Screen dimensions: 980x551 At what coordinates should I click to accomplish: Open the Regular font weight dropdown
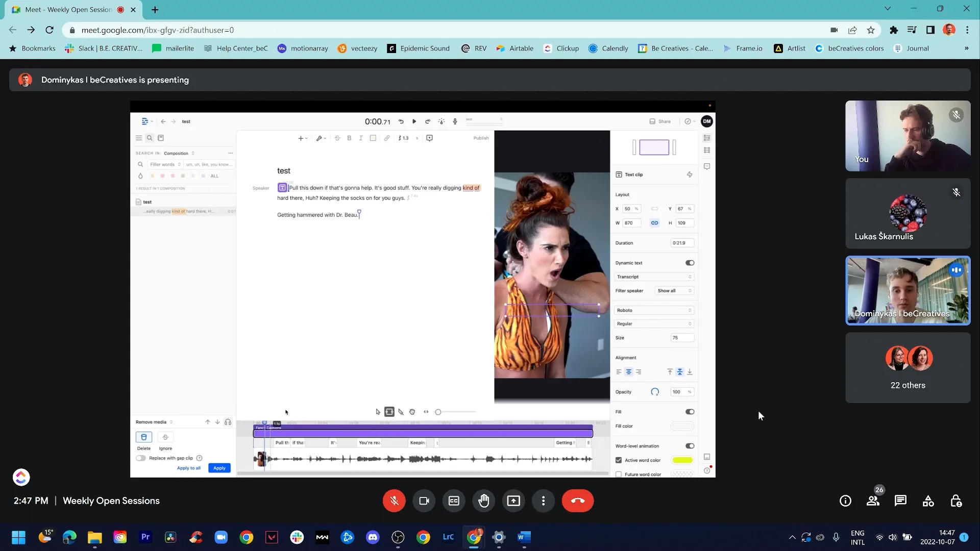pos(654,324)
